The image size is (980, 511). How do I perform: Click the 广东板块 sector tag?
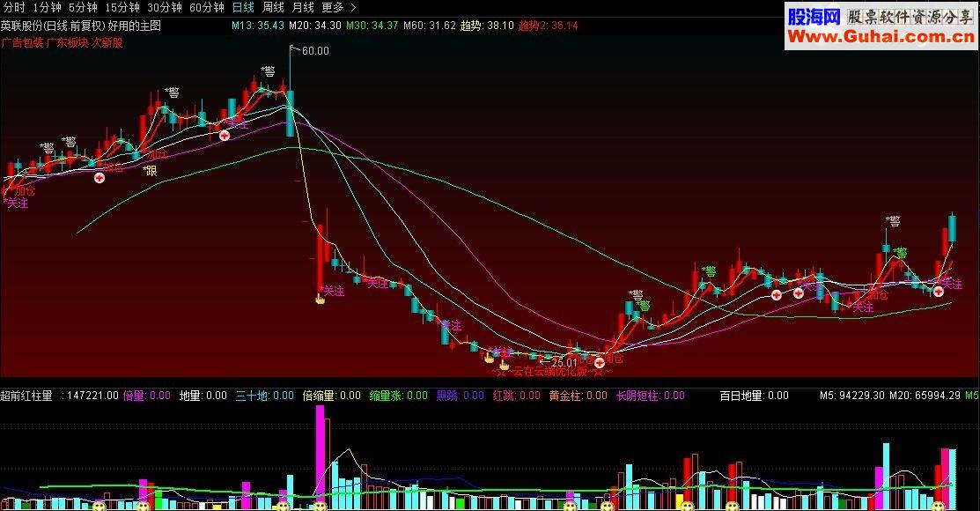click(68, 42)
